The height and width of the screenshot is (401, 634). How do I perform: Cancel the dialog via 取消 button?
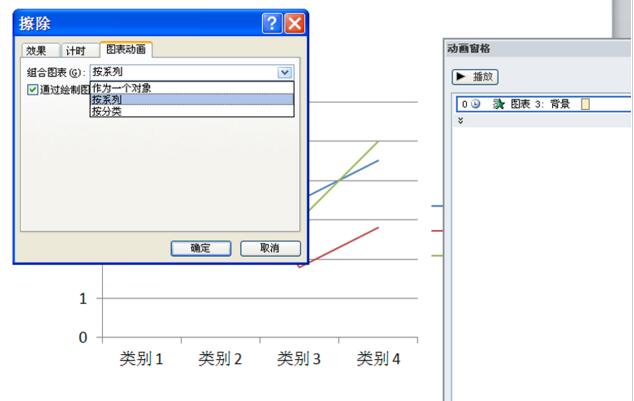tap(270, 248)
